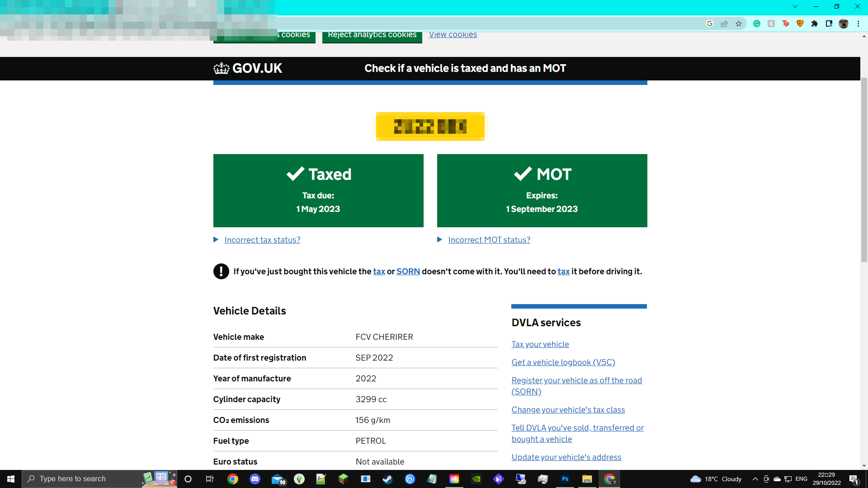Click the Google icon in the address bar
This screenshot has width=868, height=488.
pos(710,24)
